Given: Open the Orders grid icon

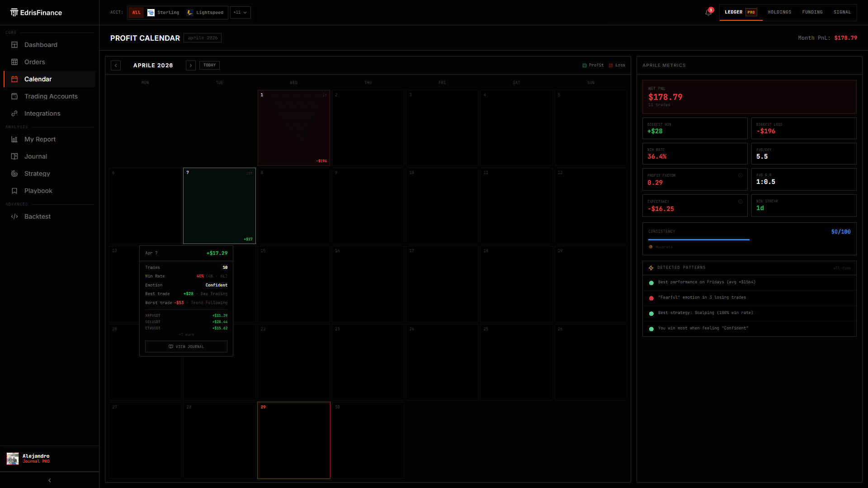Looking at the screenshot, I should pyautogui.click(x=14, y=62).
